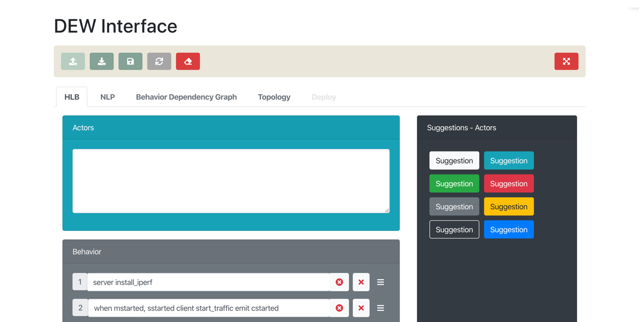Click the 'Actors' panel header

231,128
